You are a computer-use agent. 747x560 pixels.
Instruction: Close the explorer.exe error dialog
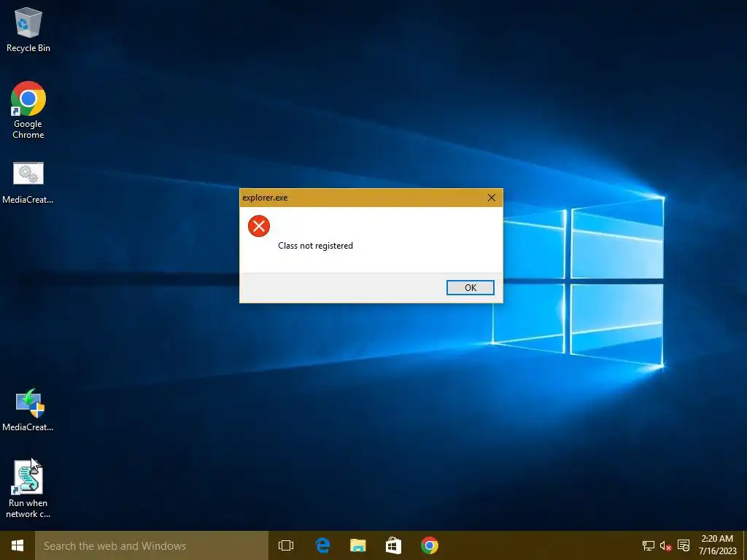pyautogui.click(x=492, y=198)
